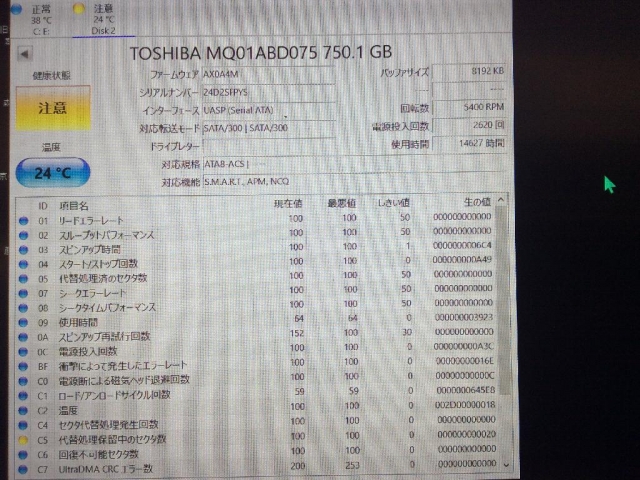Click the blue status icon for ID C6

tap(24, 455)
